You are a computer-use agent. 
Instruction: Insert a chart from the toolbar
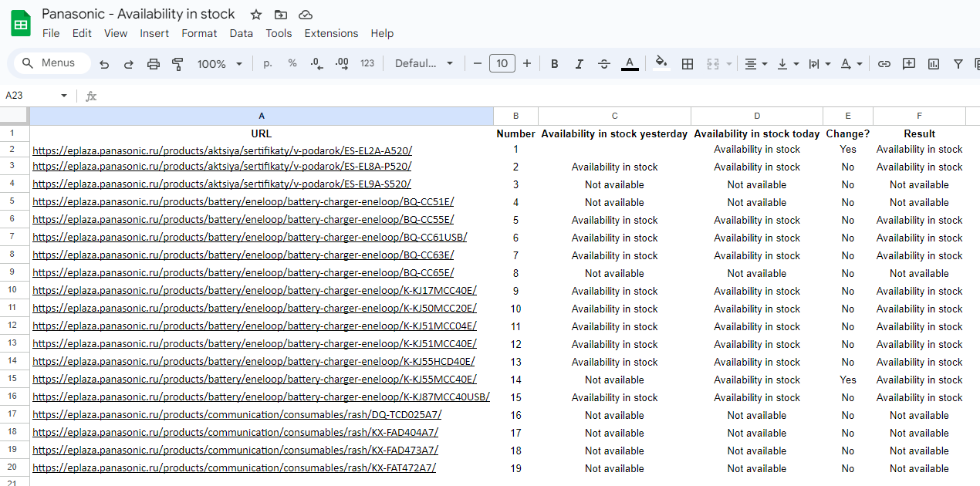click(934, 64)
